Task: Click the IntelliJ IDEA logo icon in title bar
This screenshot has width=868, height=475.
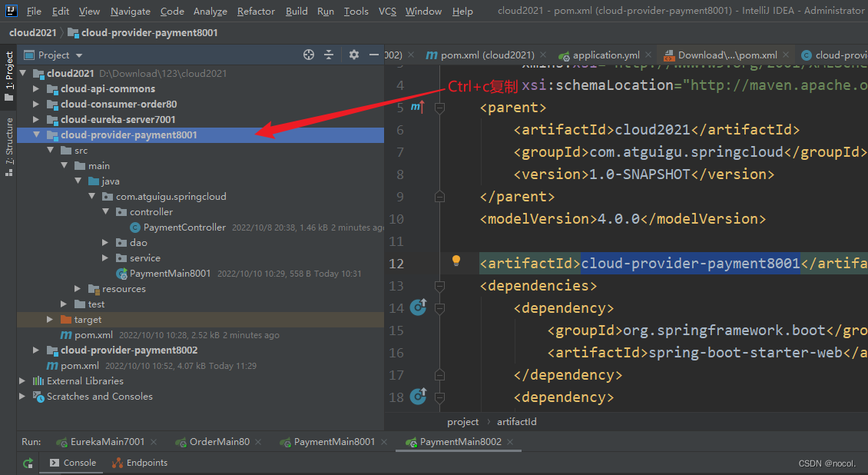Action: pos(11,11)
